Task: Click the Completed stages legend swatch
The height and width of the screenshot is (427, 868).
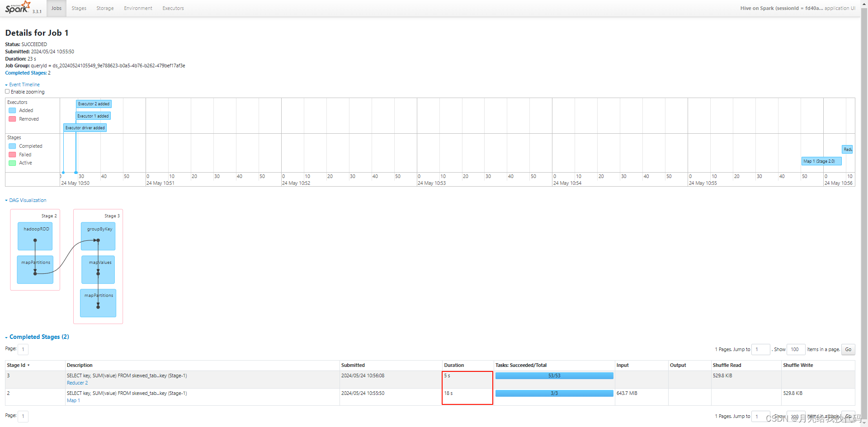Action: pos(12,146)
